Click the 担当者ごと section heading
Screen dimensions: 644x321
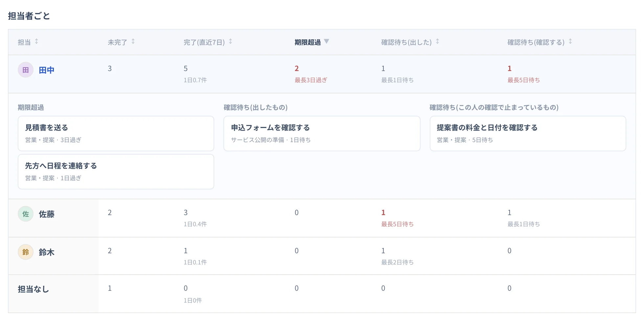(29, 16)
